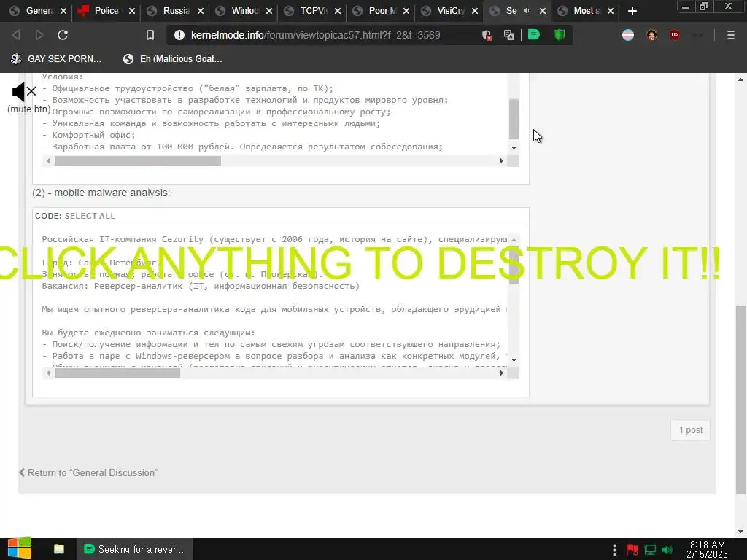This screenshot has height=560, width=747.
Task: Click the right arrow of second code box horizontal scrollbar
Action: (502, 373)
